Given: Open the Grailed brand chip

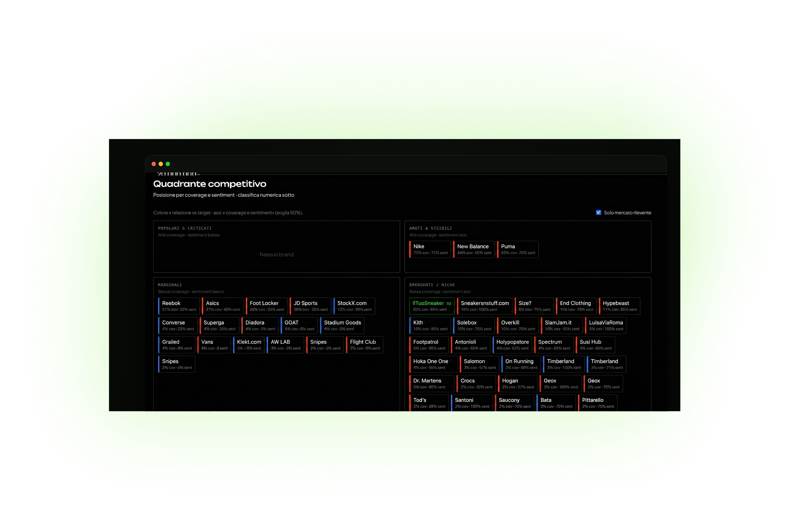Looking at the screenshot, I should pos(176,345).
